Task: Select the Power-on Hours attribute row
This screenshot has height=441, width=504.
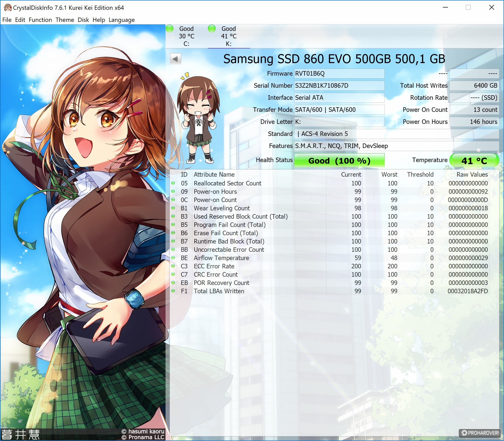Action: [329, 192]
